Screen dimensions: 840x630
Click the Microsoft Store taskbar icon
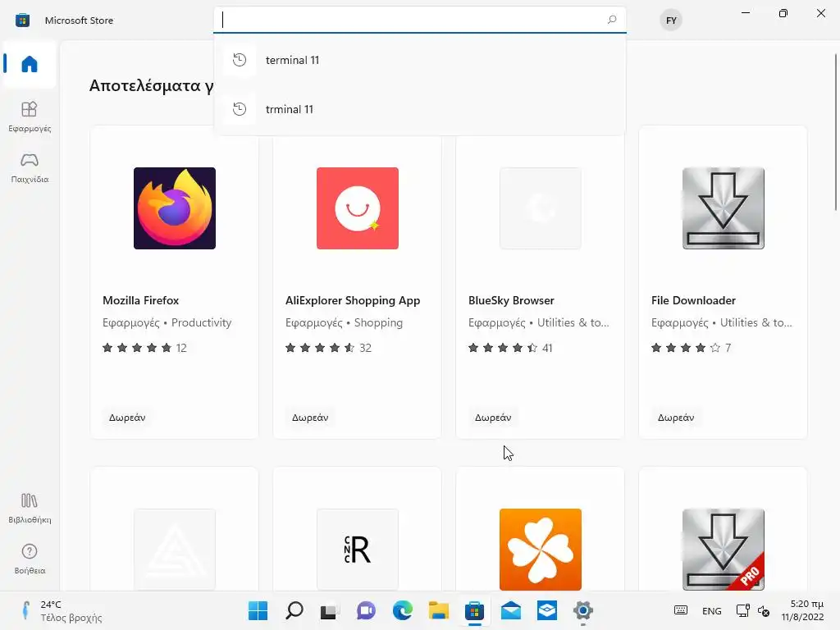tap(475, 610)
